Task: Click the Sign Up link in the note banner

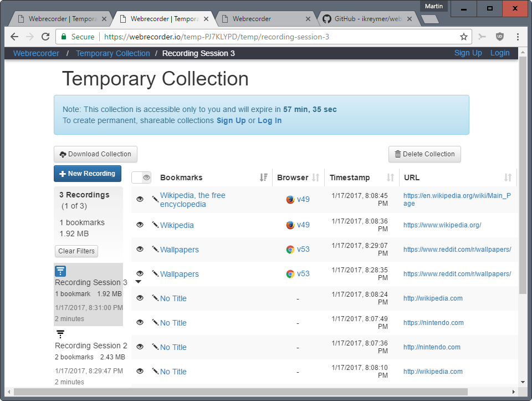Action: click(231, 120)
